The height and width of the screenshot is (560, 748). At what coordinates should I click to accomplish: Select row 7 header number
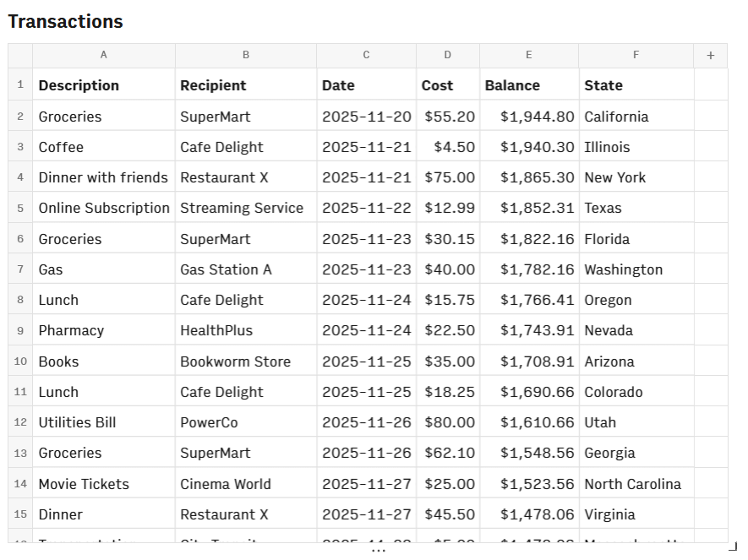(x=20, y=269)
